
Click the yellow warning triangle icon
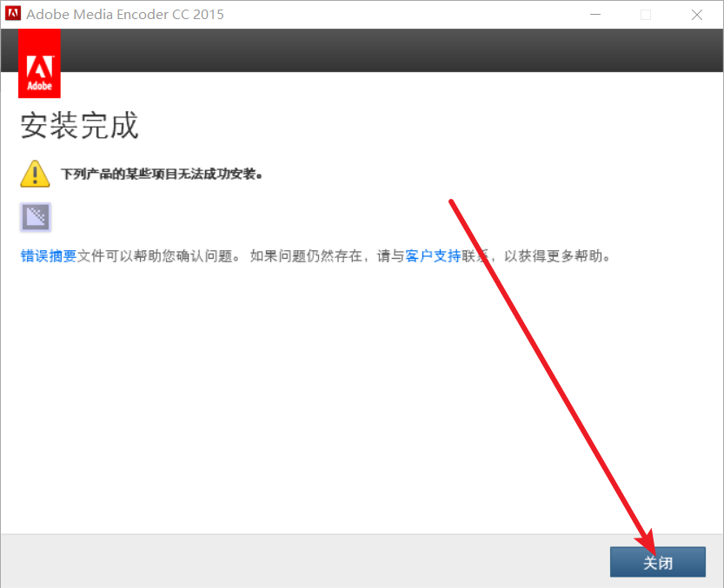coord(35,174)
